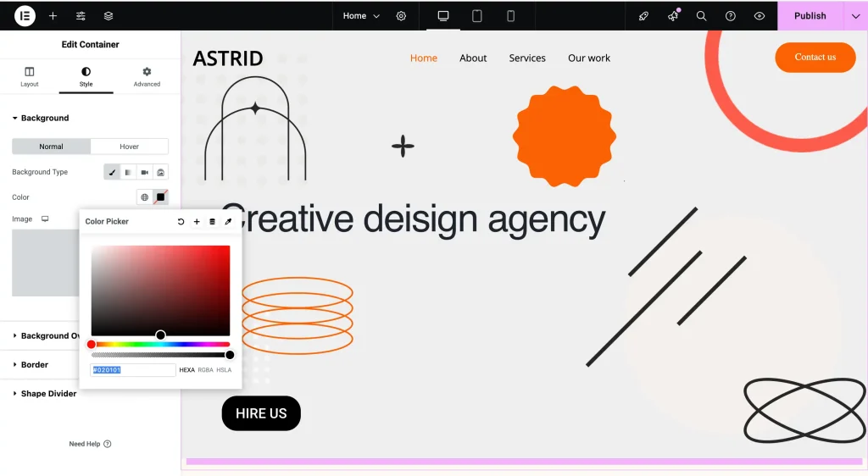Choose video background type
The image size is (868, 476).
point(144,173)
